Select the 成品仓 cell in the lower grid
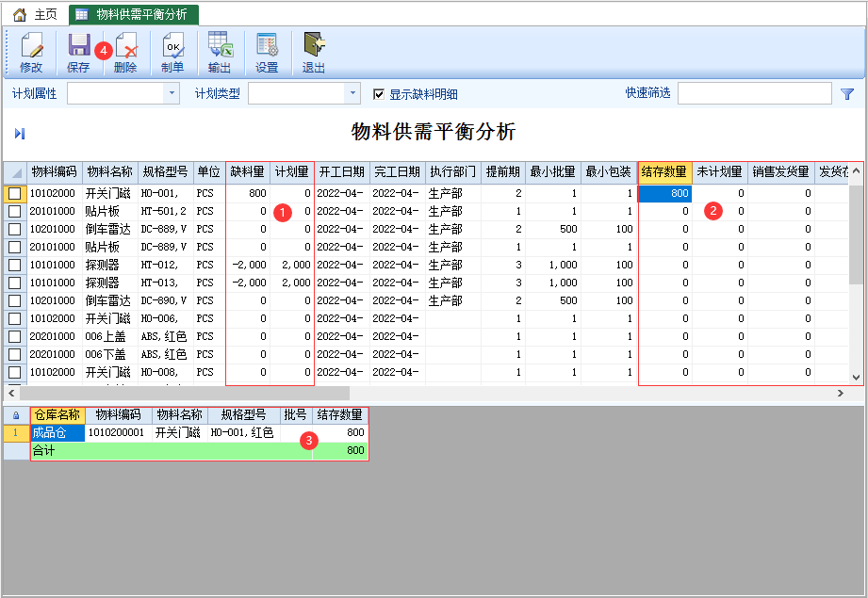Viewport: 868px width, 598px height. [57, 432]
